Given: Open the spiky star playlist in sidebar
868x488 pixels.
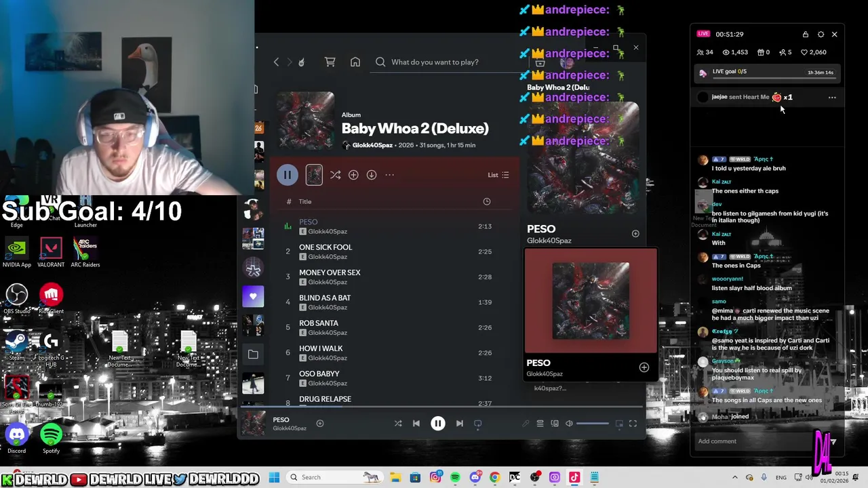Looking at the screenshot, I should 253,268.
